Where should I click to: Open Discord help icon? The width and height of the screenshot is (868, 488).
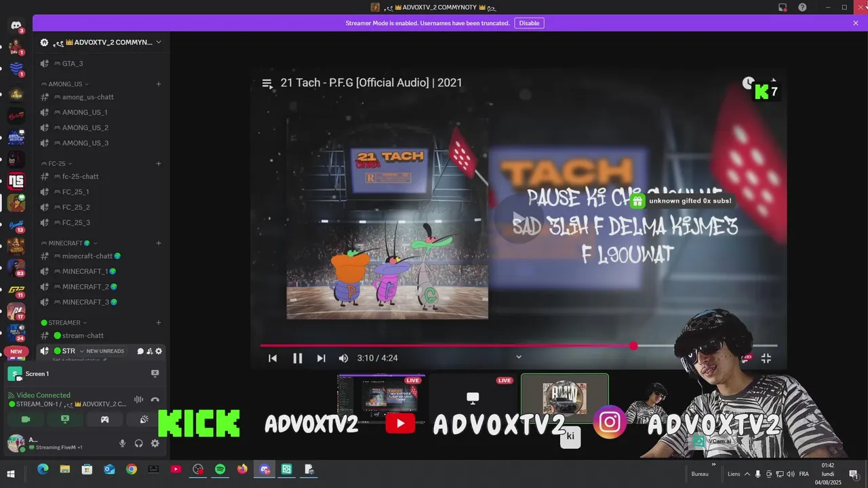click(802, 7)
